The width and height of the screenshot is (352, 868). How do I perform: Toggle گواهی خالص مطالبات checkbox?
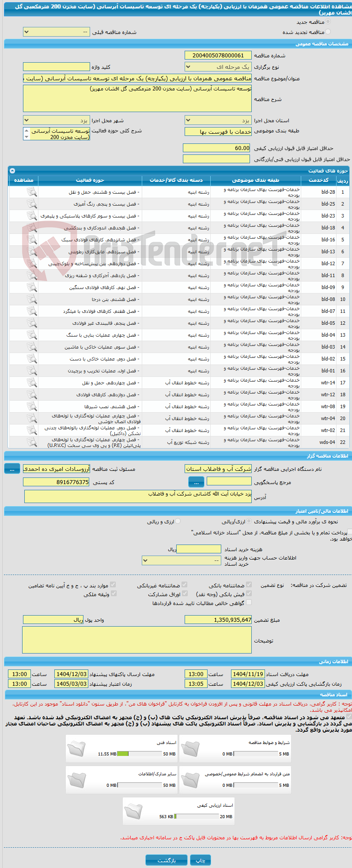pyautogui.click(x=249, y=603)
